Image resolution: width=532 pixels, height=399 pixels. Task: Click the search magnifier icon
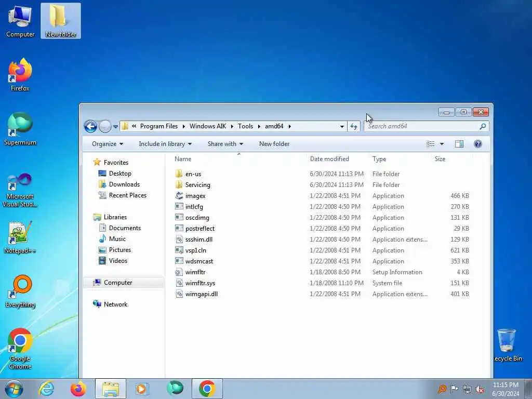(x=483, y=126)
